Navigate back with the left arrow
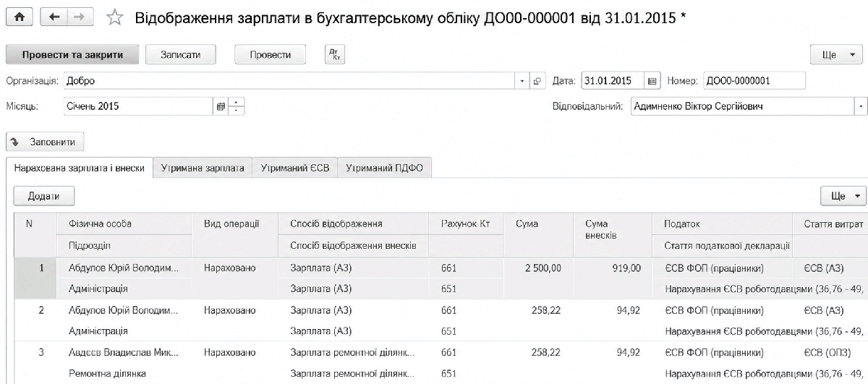Screen dimensions: 868x384 (56, 17)
